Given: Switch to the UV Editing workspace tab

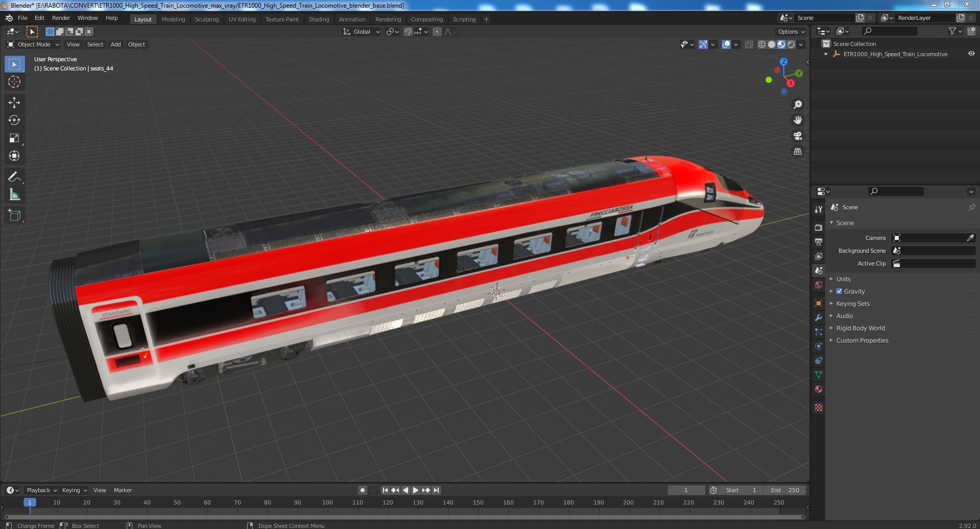Looking at the screenshot, I should coord(242,19).
